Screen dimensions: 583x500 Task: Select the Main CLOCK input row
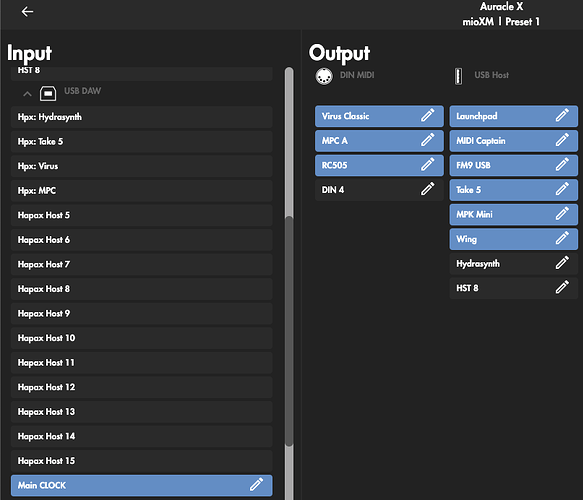click(x=142, y=485)
